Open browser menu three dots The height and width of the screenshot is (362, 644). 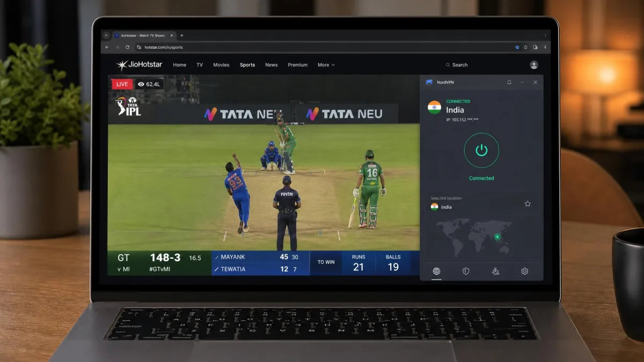[546, 47]
